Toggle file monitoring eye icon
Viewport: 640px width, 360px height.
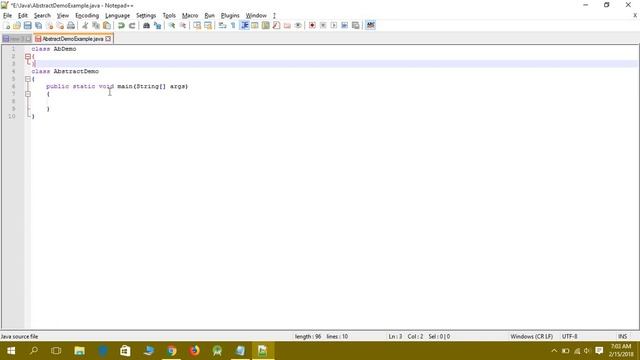pos(298,25)
